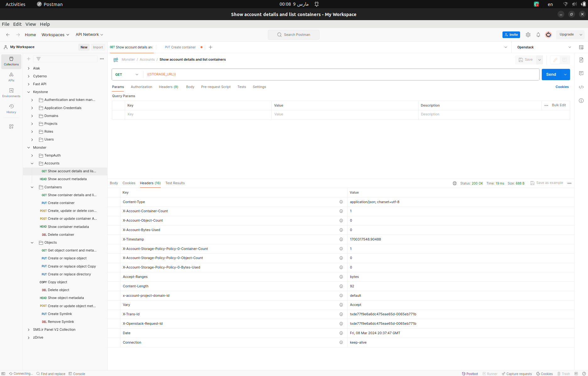Expand the zDrive collection
The height and width of the screenshot is (376, 588).
coord(29,338)
